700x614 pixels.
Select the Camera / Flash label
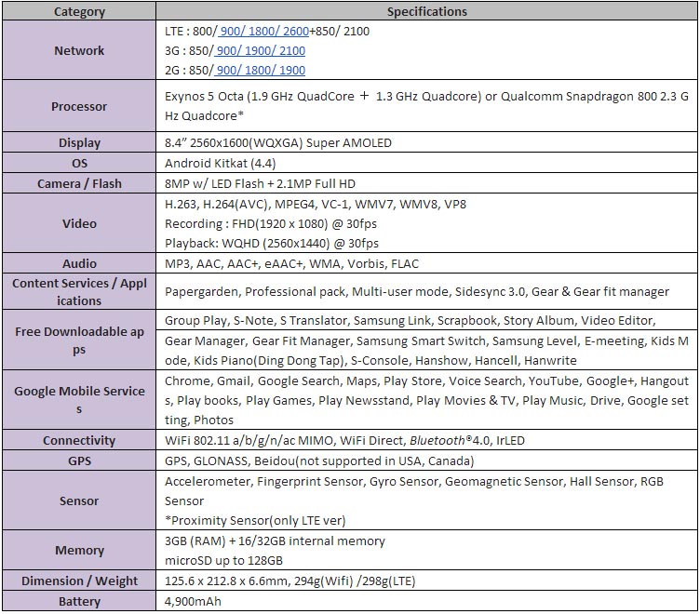(x=79, y=184)
